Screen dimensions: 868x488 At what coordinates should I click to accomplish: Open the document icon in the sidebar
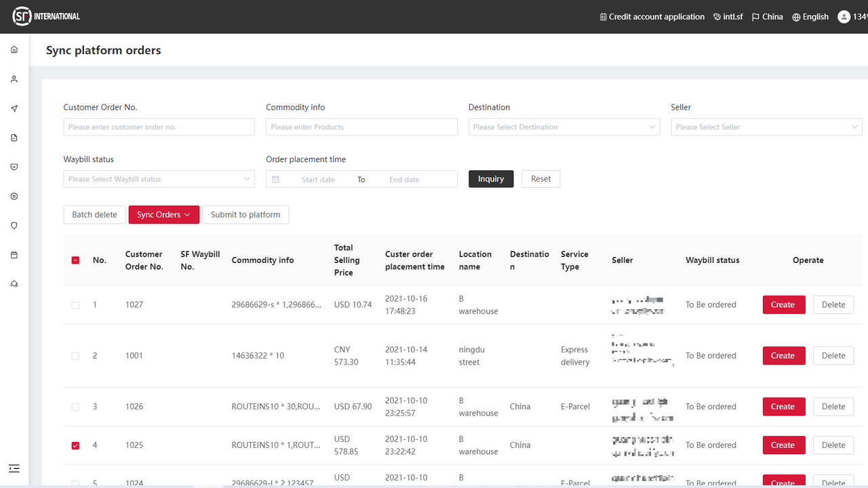tap(14, 137)
